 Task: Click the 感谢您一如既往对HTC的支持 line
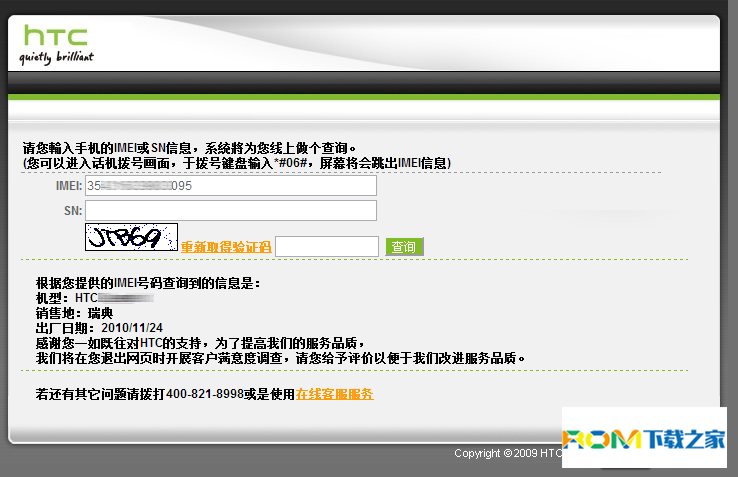(x=201, y=343)
